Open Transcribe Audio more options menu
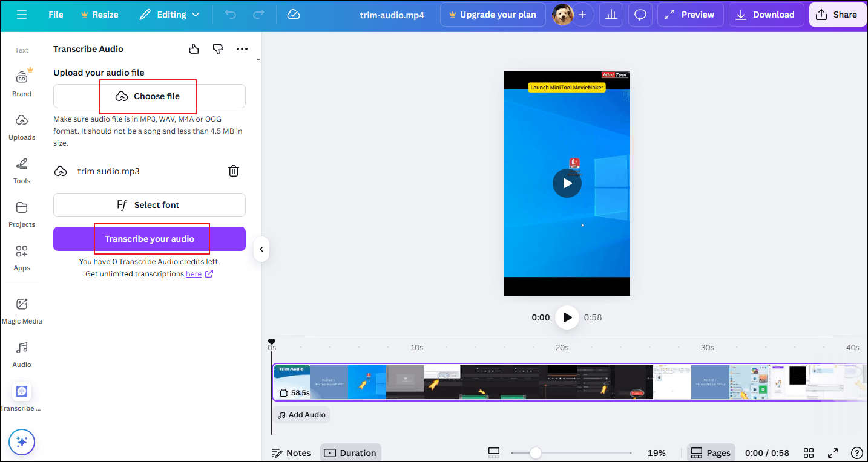The width and height of the screenshot is (868, 462). tap(242, 49)
